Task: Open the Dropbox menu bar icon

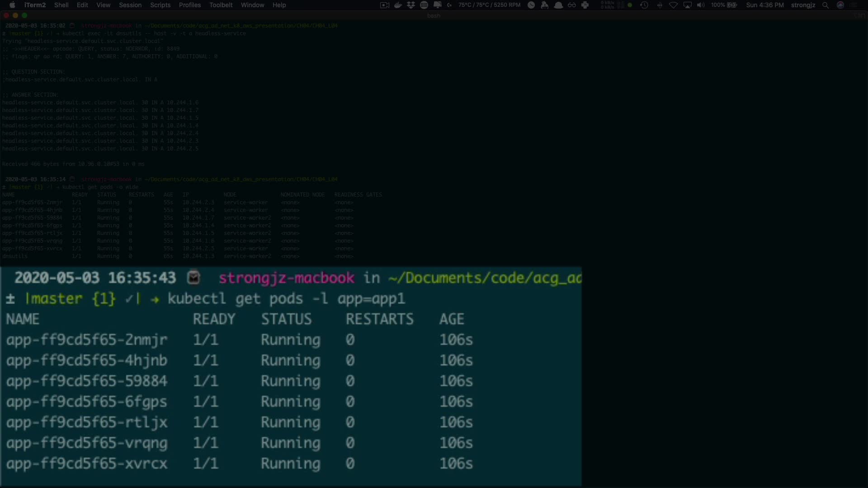Action: (x=410, y=5)
